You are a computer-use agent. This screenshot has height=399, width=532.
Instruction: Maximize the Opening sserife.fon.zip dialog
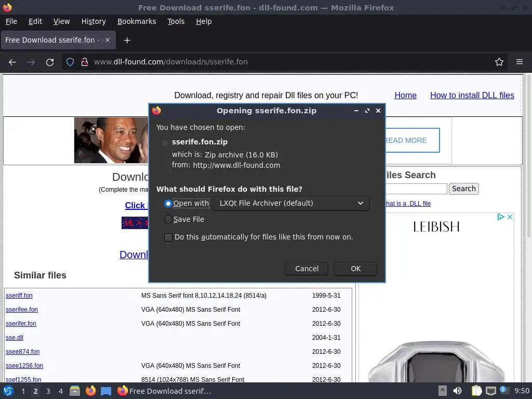tap(367, 111)
